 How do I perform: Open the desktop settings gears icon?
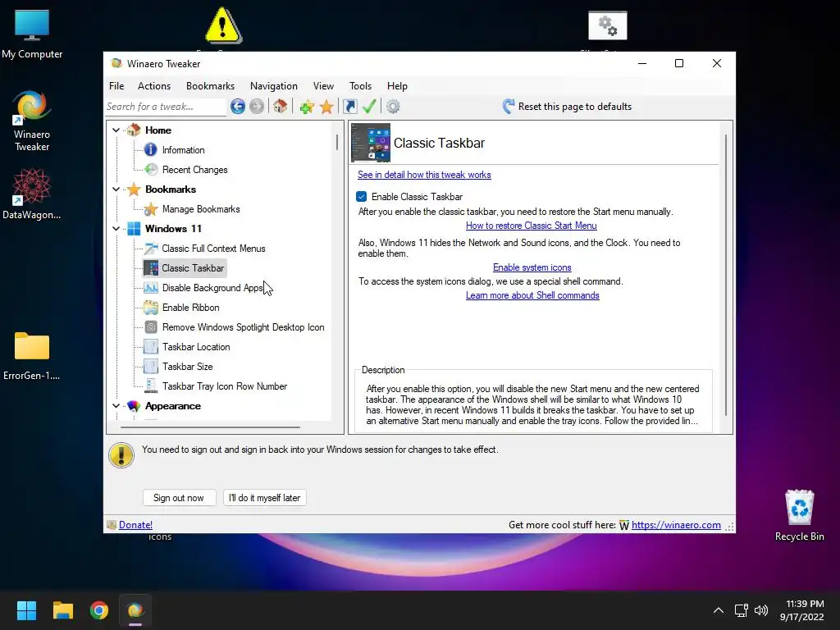click(608, 25)
